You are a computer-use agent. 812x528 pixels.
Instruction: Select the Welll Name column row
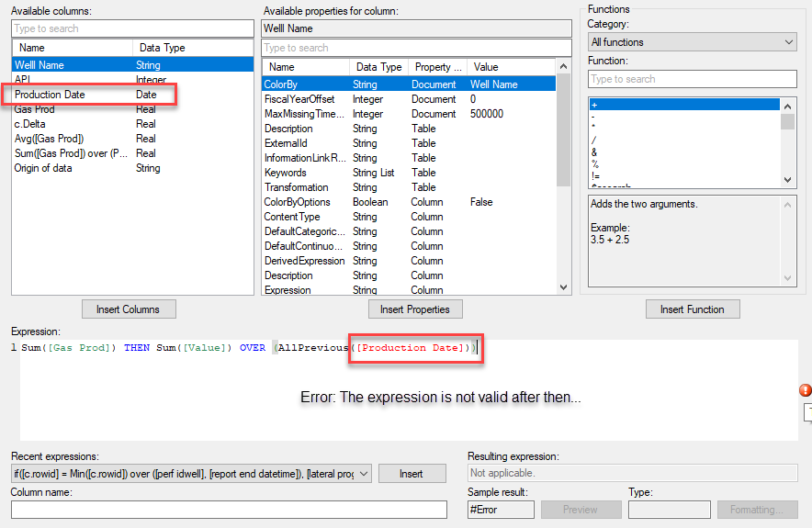(x=132, y=64)
